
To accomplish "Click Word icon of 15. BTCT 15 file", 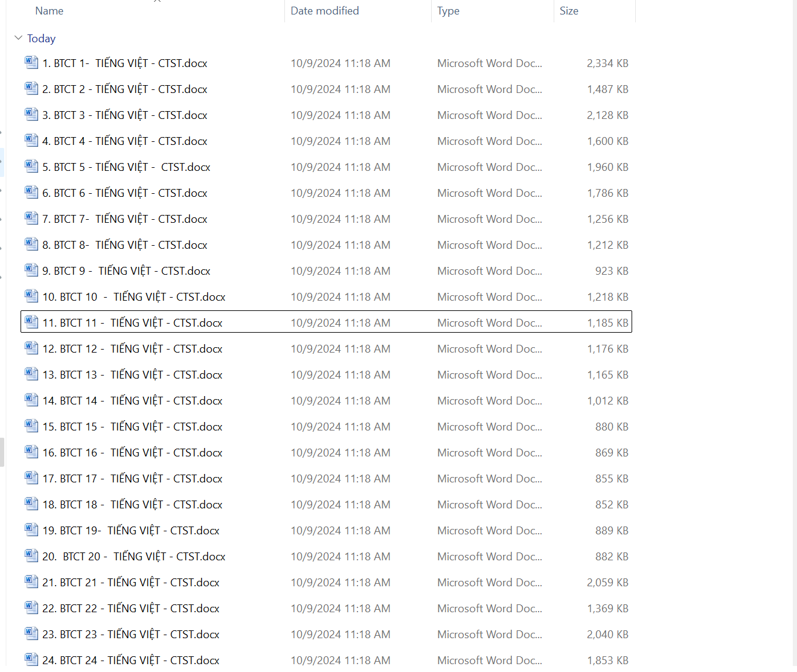I will (31, 426).
